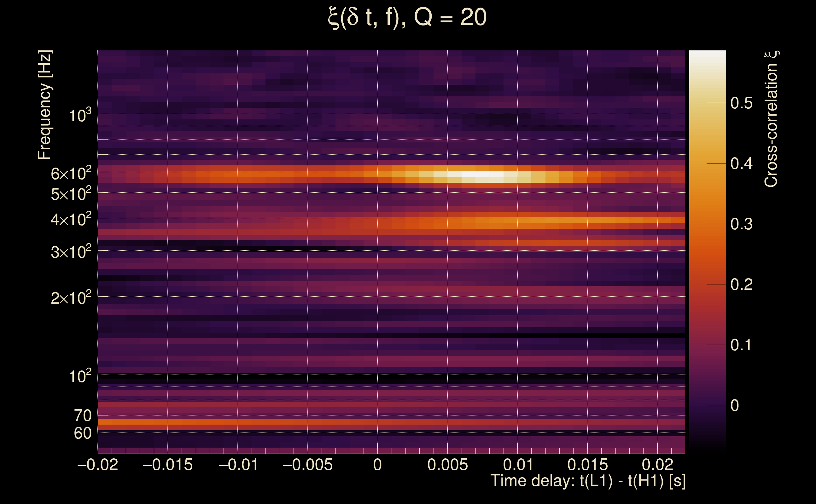Click the plot title showing Q = 20

(x=407, y=17)
